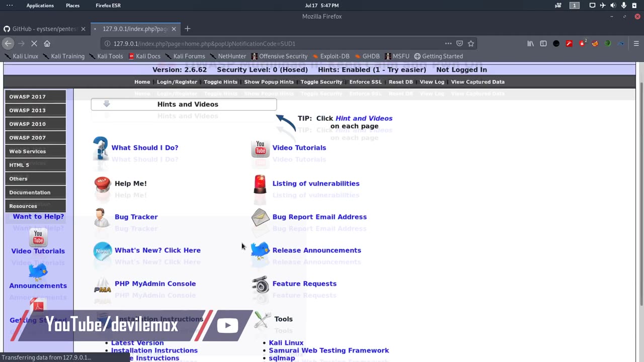Open the Places menu in top panel
Viewport: 644px width, 362px height.
pyautogui.click(x=72, y=6)
